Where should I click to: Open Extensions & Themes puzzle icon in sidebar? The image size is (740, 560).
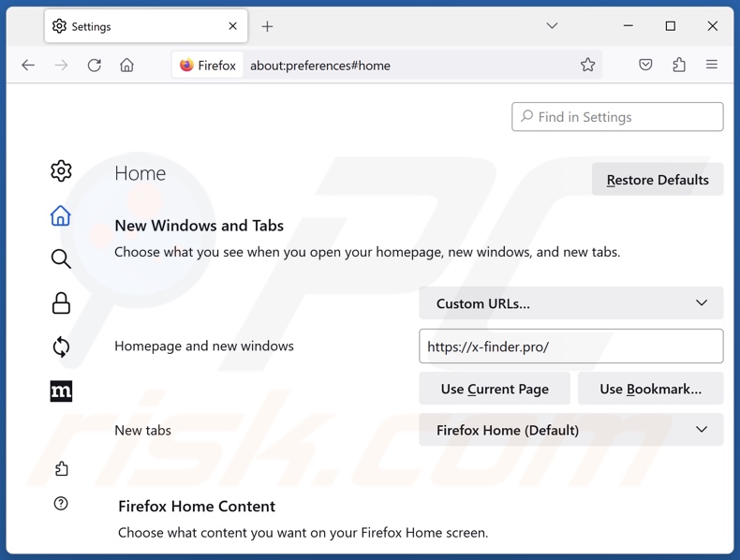[x=61, y=469]
